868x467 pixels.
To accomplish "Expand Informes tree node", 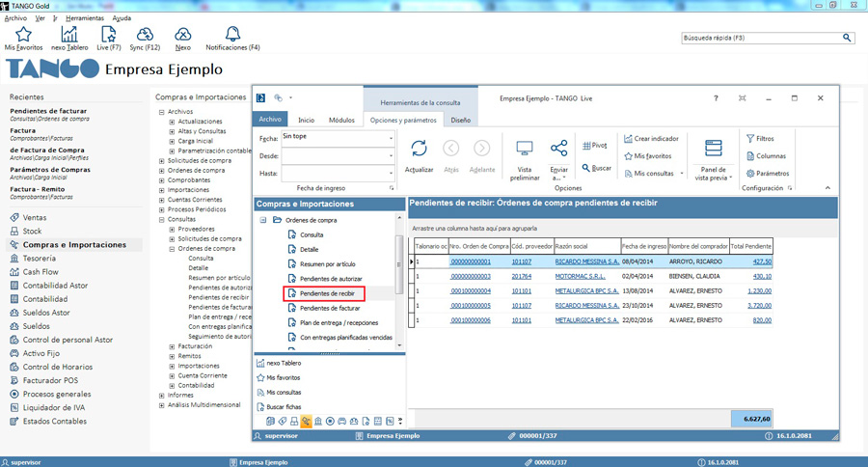I will tap(162, 396).
